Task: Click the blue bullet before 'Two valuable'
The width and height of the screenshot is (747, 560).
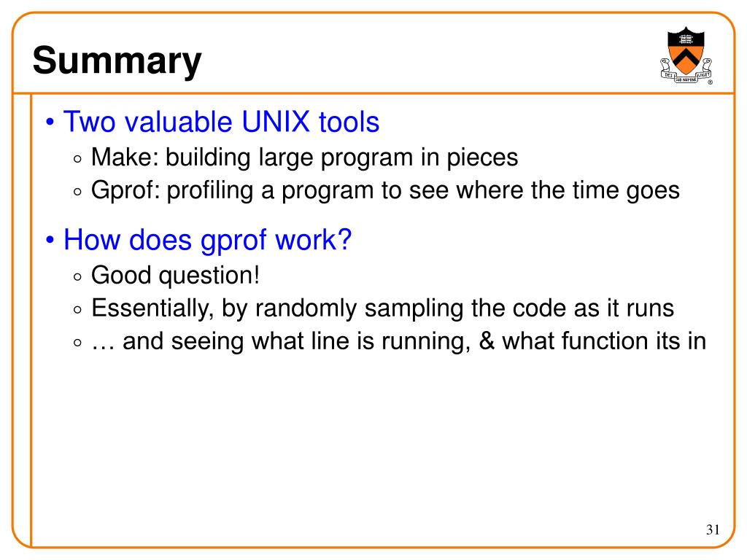Action: pyautogui.click(x=50, y=122)
